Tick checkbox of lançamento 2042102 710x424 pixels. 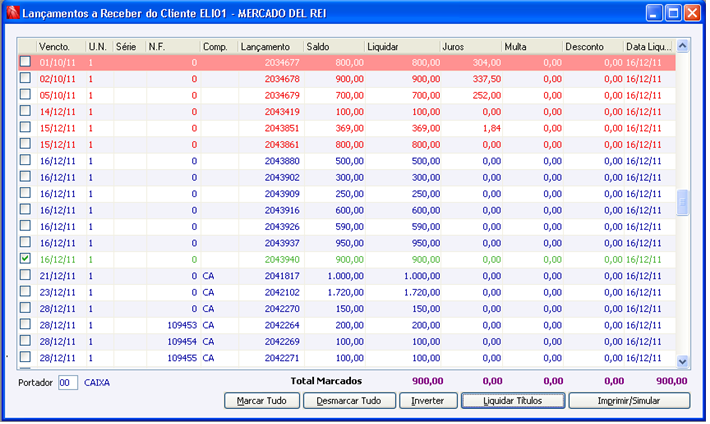[x=25, y=291]
